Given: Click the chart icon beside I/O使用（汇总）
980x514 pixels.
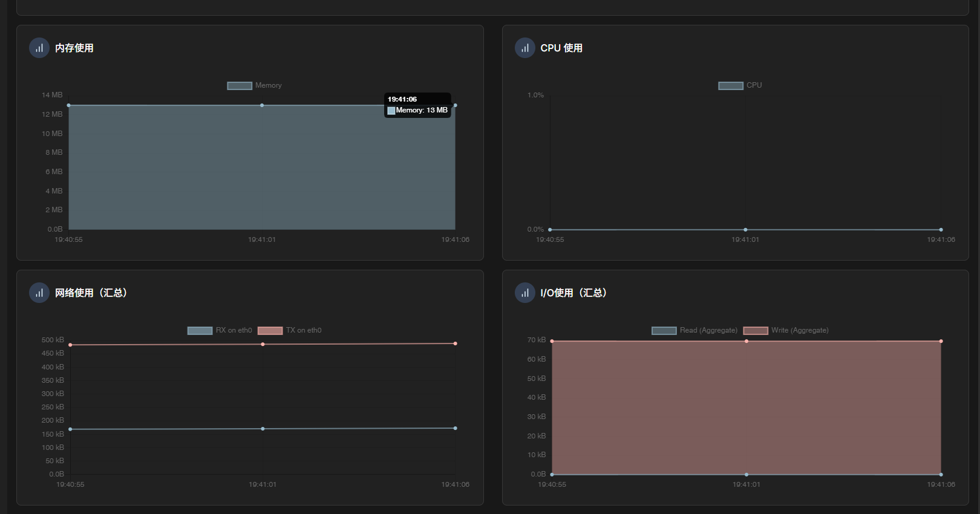Looking at the screenshot, I should 525,293.
